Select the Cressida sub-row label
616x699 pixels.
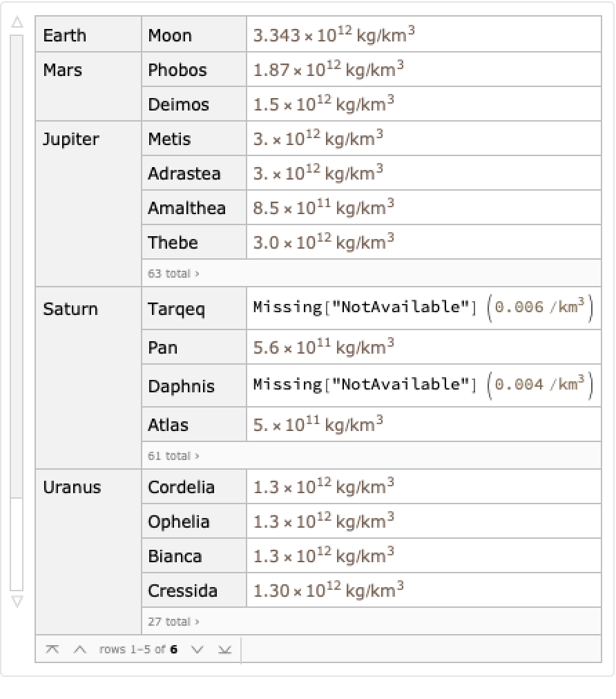pyautogui.click(x=182, y=591)
